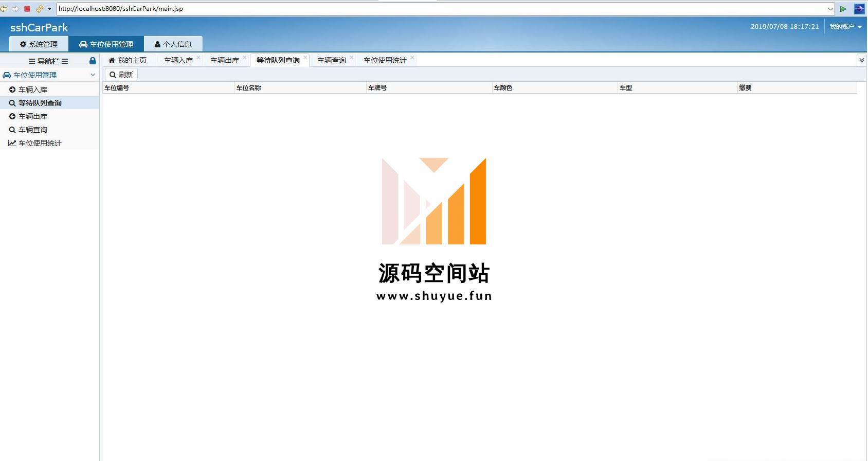Select 车位使用统计 in the sidebar

[49, 143]
